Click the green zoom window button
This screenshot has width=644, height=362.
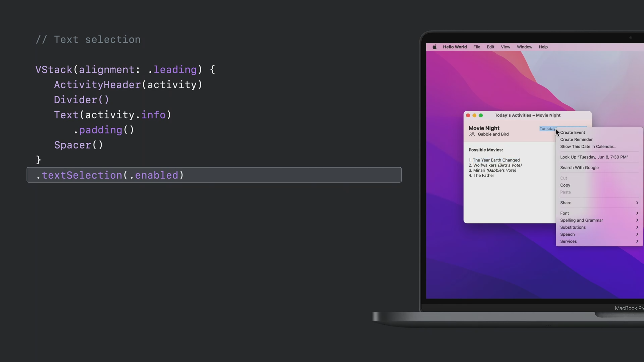[481, 115]
